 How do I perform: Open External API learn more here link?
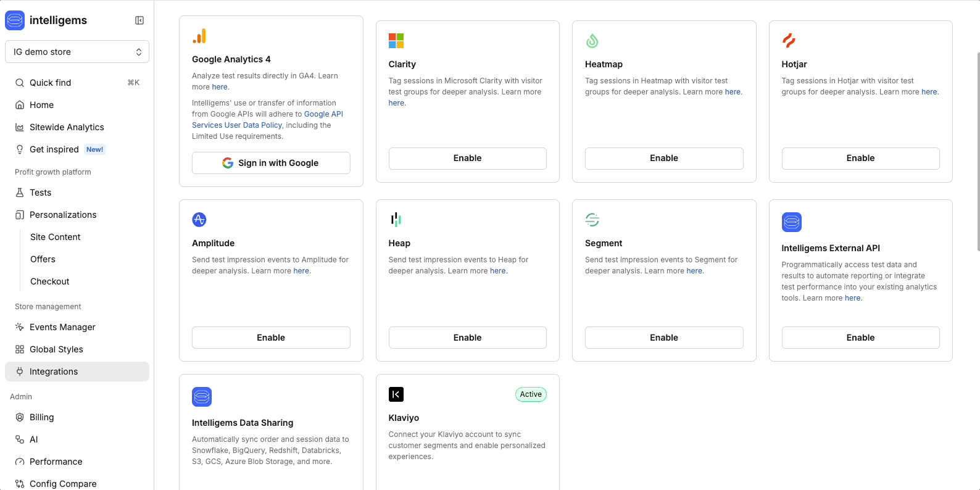(853, 298)
